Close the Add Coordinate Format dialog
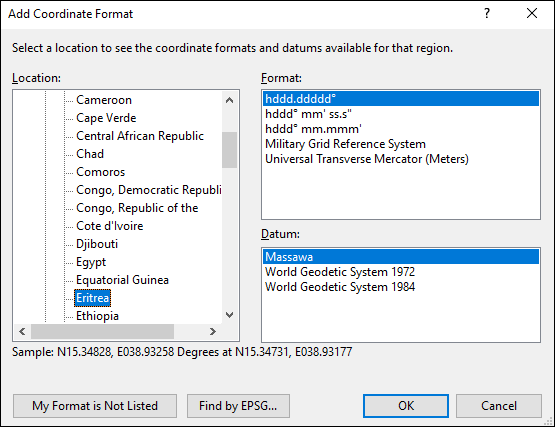 click(x=532, y=13)
